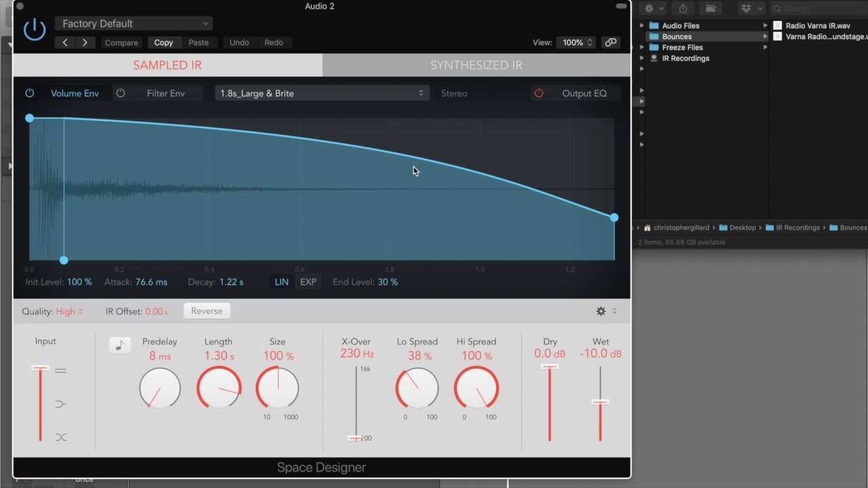Open the Factory Default preset menu
868x488 pixels.
[134, 24]
